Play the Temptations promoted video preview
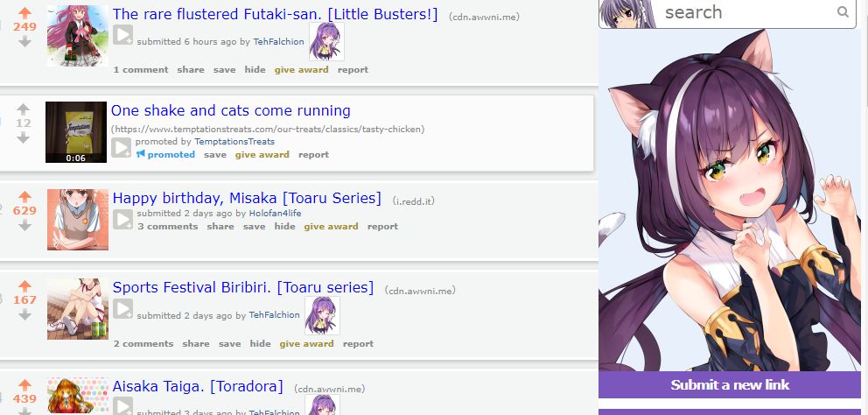 point(122,147)
